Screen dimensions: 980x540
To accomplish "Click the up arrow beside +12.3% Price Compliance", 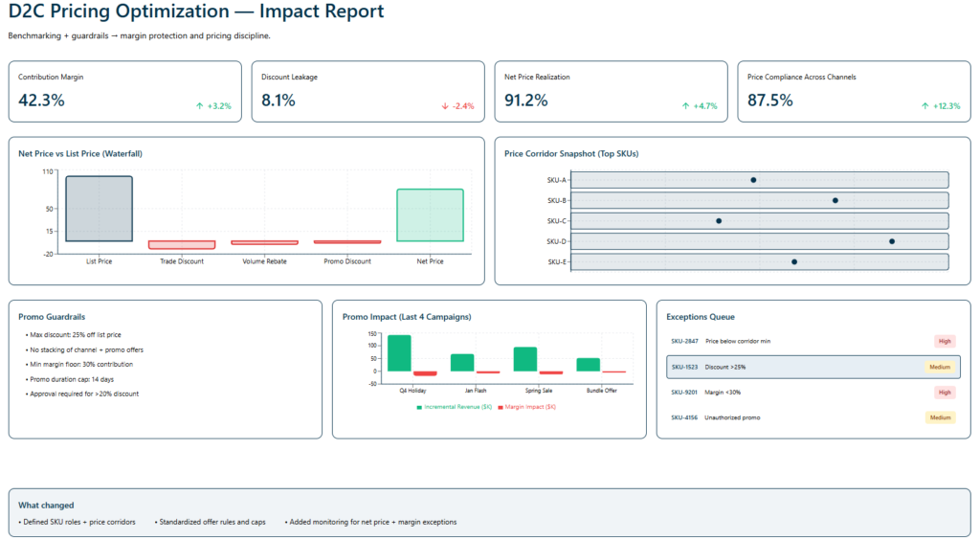I will click(x=924, y=106).
